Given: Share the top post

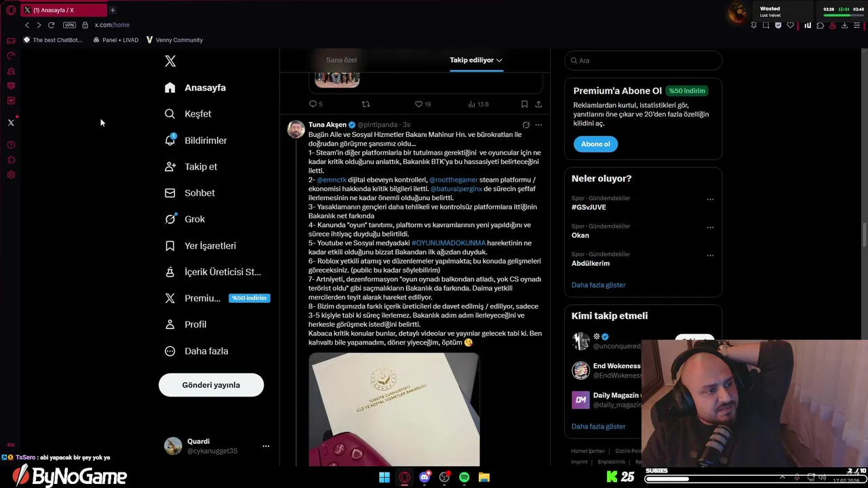Looking at the screenshot, I should pyautogui.click(x=538, y=104).
